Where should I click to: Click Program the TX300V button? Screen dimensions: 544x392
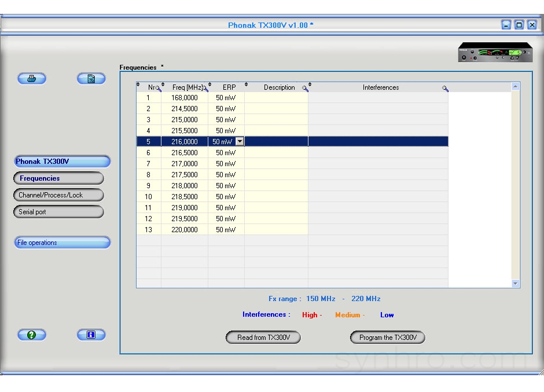pos(388,337)
